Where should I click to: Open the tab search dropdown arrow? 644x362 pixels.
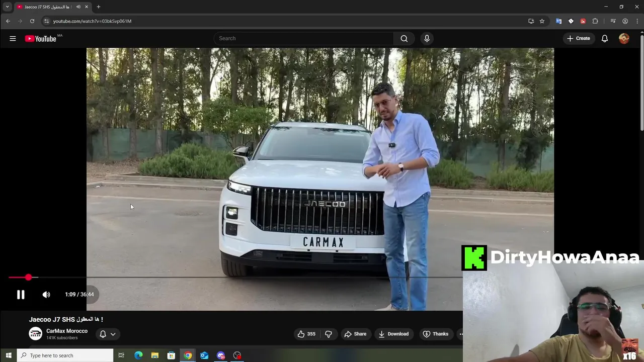point(7,7)
